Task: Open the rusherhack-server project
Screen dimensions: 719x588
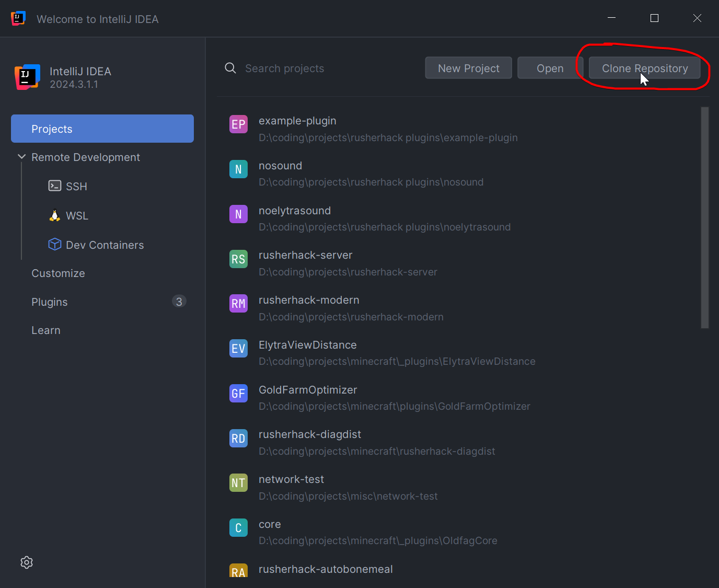Action: pyautogui.click(x=306, y=255)
